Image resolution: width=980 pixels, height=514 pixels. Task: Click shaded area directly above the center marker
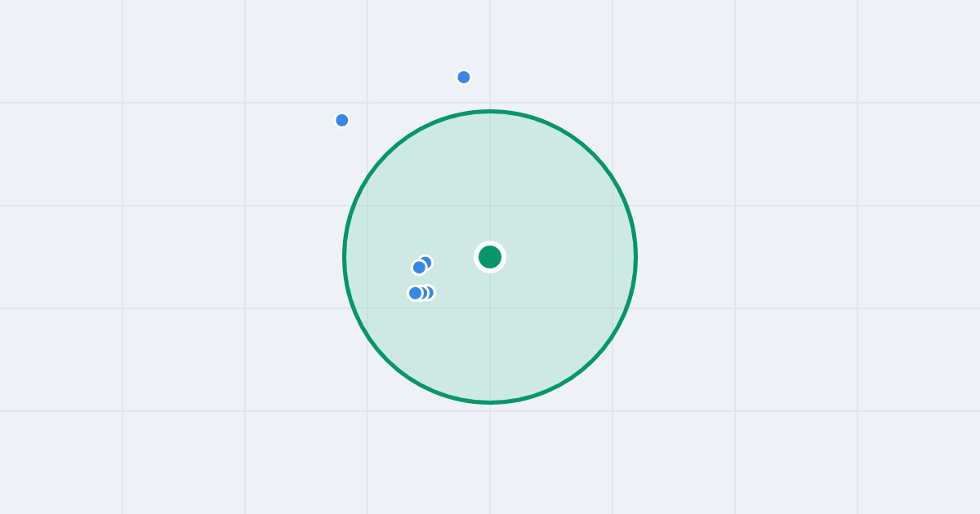pyautogui.click(x=490, y=179)
